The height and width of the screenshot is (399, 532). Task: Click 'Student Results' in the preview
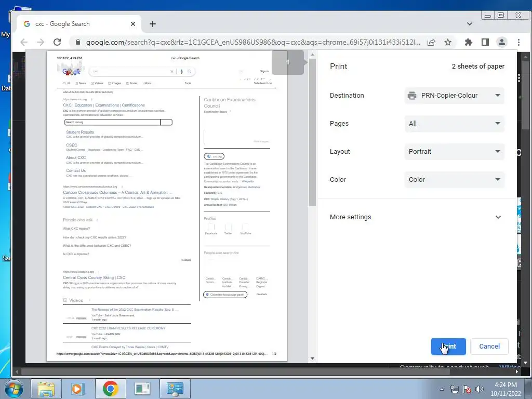point(80,132)
